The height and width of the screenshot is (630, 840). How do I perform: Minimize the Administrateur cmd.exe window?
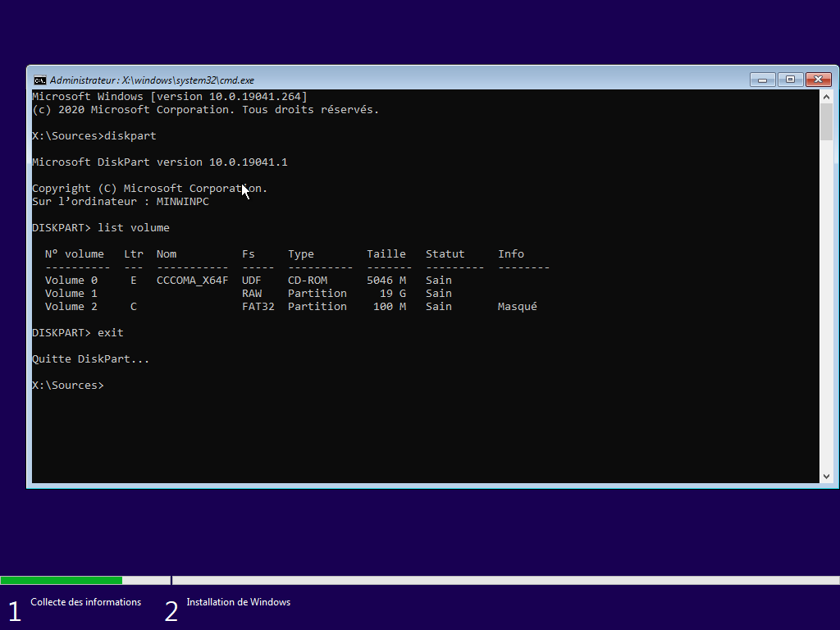762,80
